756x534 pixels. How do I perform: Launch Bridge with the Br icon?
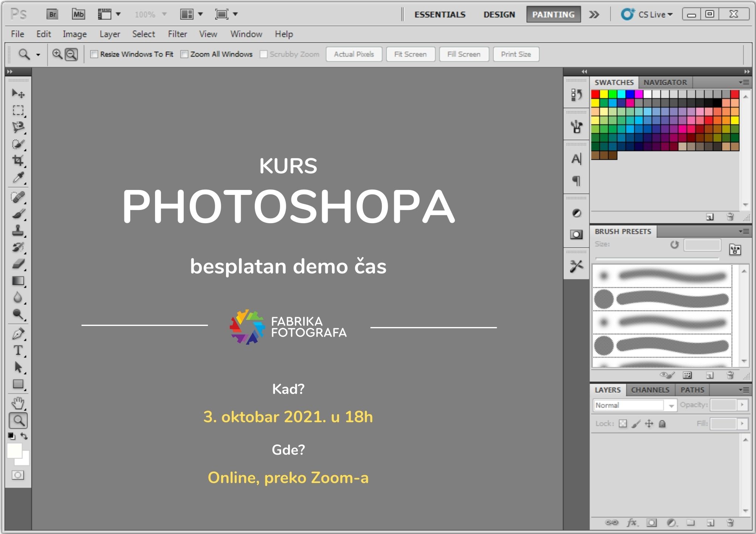pos(52,14)
